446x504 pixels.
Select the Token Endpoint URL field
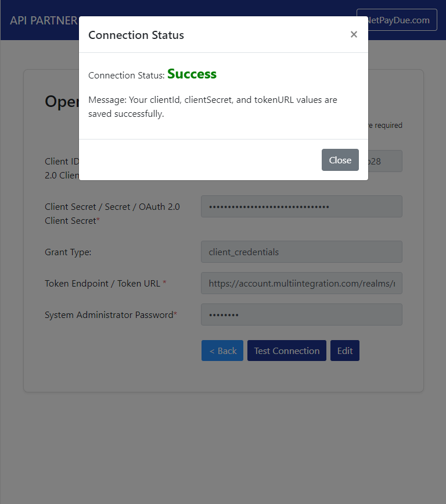click(301, 283)
